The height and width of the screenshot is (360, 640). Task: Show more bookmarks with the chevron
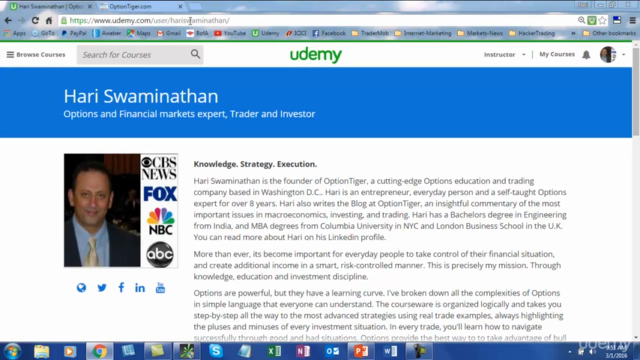tap(573, 33)
